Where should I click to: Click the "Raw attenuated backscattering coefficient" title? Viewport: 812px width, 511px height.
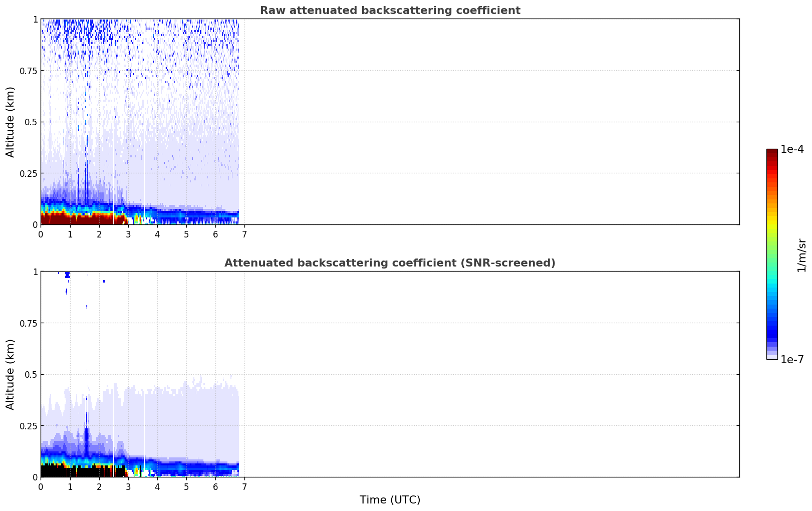coord(390,11)
